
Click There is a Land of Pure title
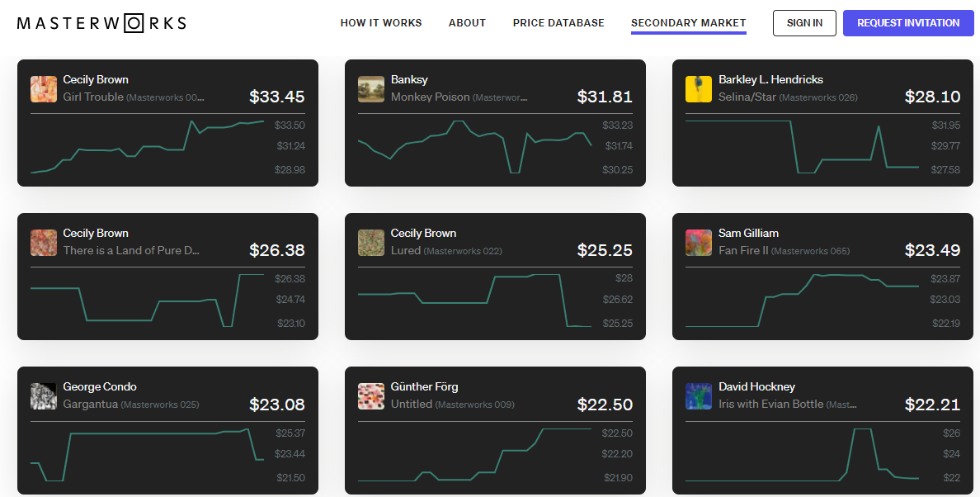[x=131, y=251]
